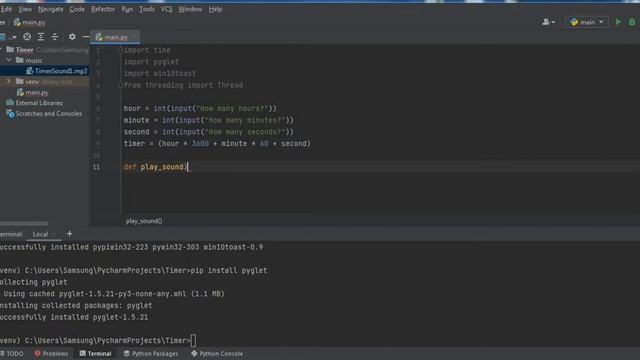Image resolution: width=640 pixels, height=360 pixels.
Task: Click the 'timer = (hour * 3600' line
Action: tap(217, 144)
